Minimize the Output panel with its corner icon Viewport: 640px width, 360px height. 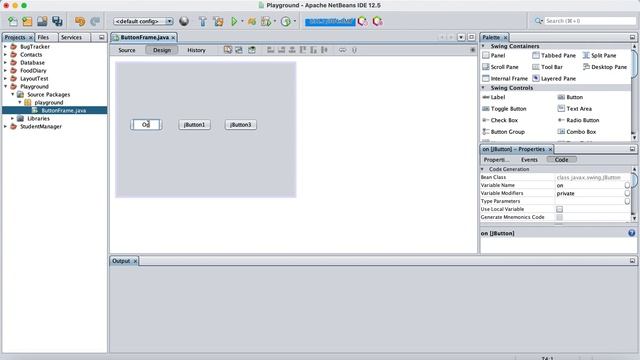632,261
